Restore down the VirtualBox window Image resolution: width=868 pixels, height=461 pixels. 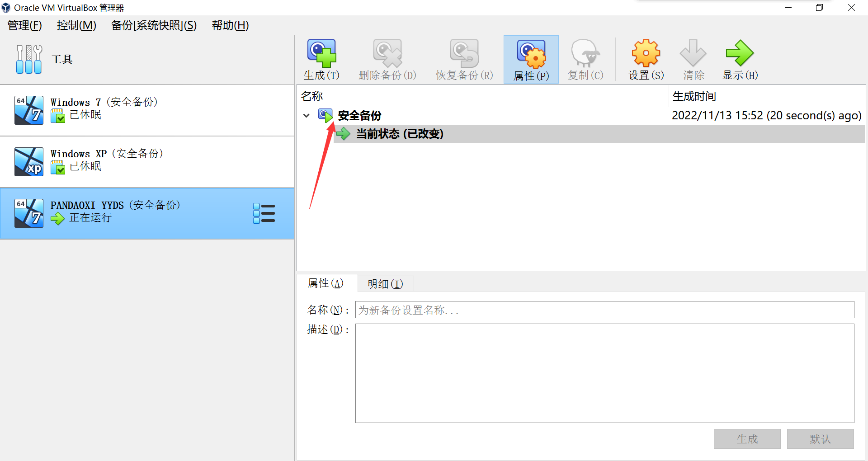[819, 8]
